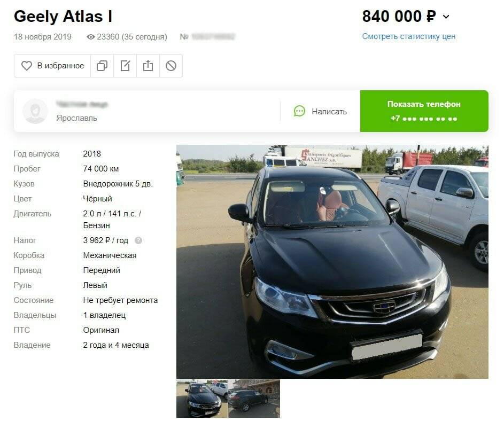Click the seller avatar image
The width and height of the screenshot is (504, 429).
[35, 111]
